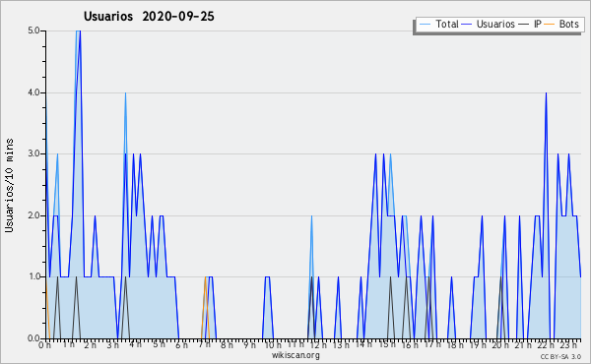Click the light blue Total legend line
591x364 pixels.
(x=425, y=25)
